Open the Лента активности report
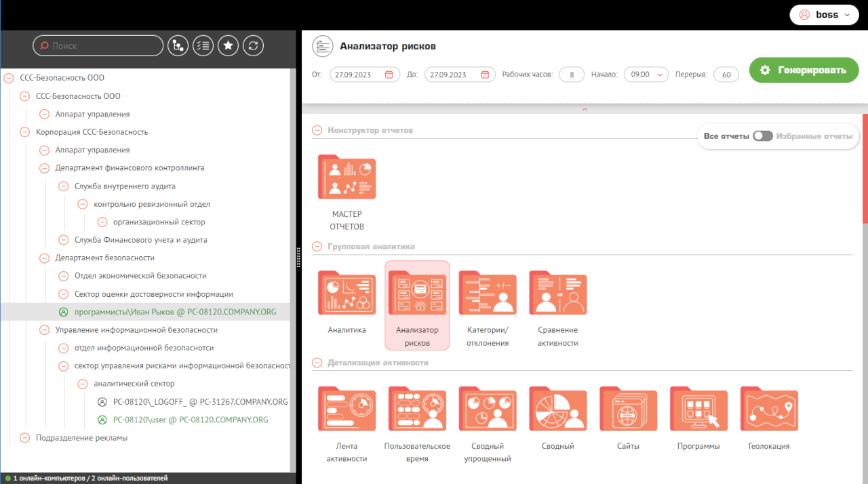The height and width of the screenshot is (484, 868). tap(347, 409)
